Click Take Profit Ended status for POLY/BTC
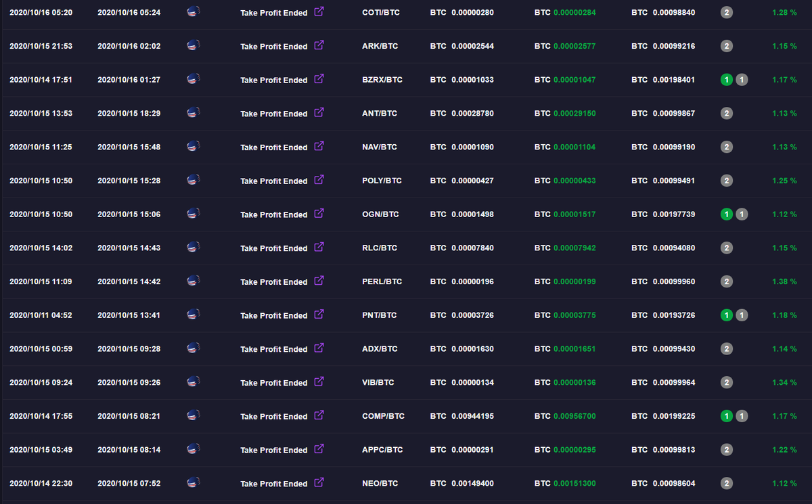This screenshot has height=504, width=812. point(273,181)
